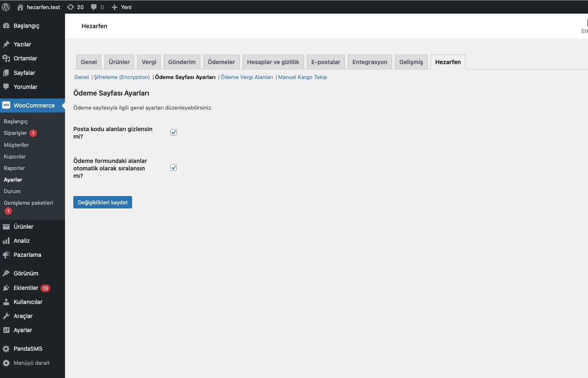
Task: Click the WooCommerce menu label
Action: coord(34,105)
